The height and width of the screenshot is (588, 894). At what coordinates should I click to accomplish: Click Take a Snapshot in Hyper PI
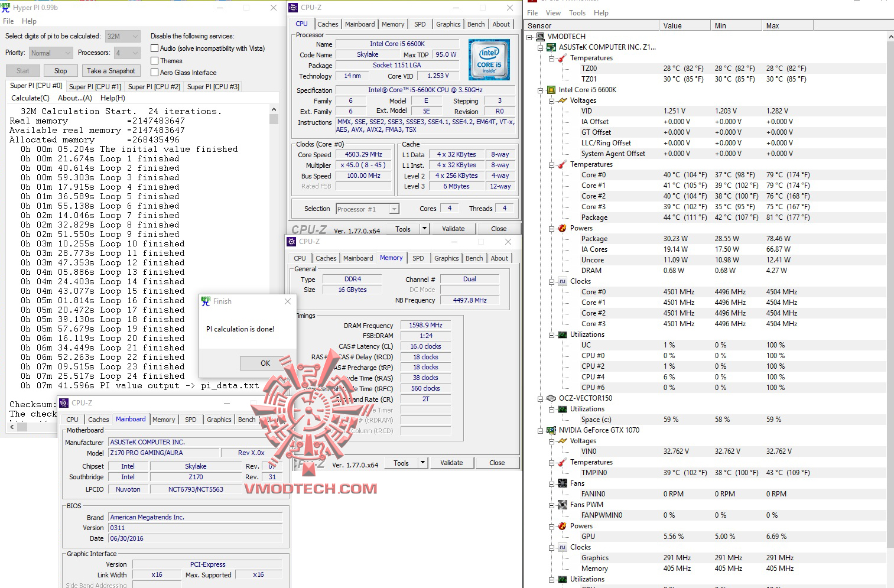111,70
